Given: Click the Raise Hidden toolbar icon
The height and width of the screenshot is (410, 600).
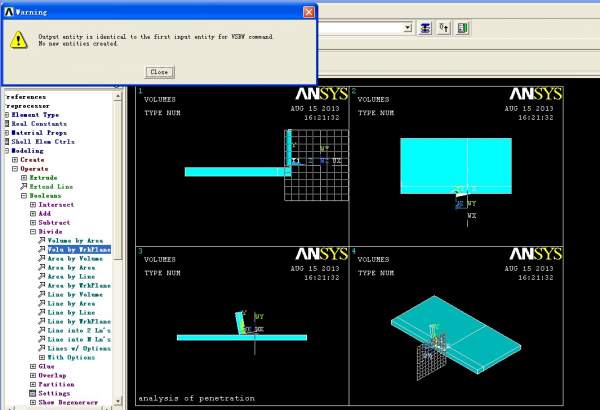Looking at the screenshot, I should (425, 28).
